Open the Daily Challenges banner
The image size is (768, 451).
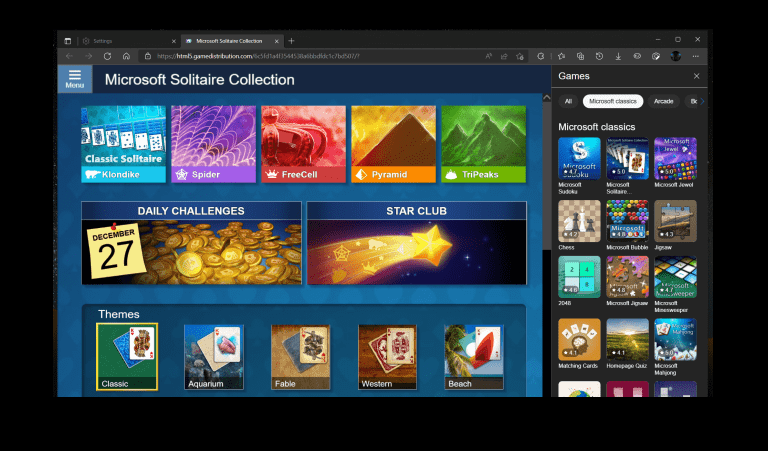pos(191,243)
